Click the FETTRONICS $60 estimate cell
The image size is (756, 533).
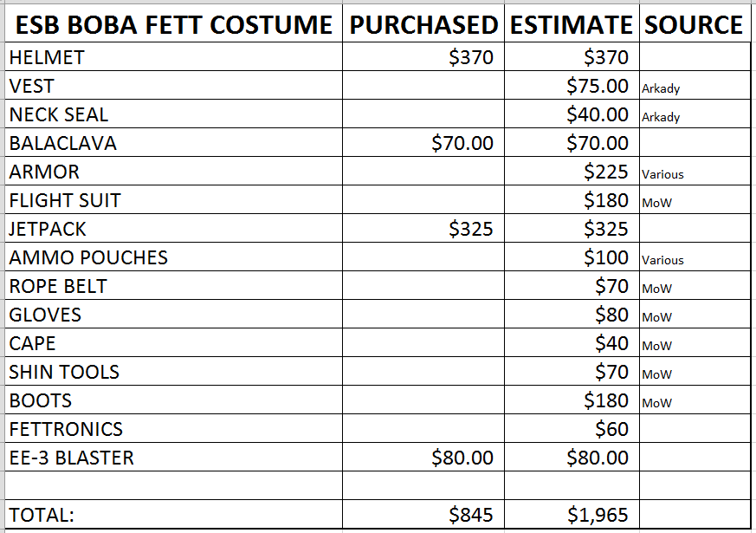click(572, 428)
